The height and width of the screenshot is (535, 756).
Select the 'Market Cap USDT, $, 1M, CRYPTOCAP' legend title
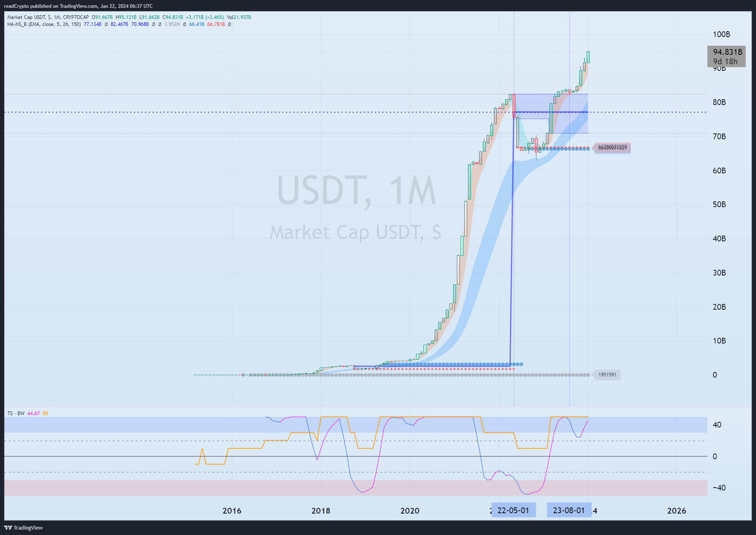(48, 17)
